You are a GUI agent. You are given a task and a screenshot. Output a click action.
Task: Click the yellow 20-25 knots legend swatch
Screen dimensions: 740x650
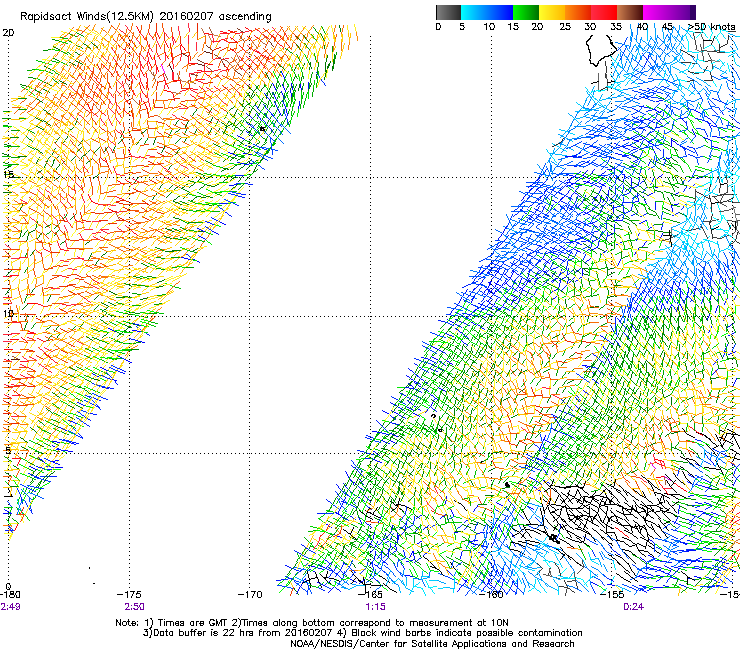552,12
